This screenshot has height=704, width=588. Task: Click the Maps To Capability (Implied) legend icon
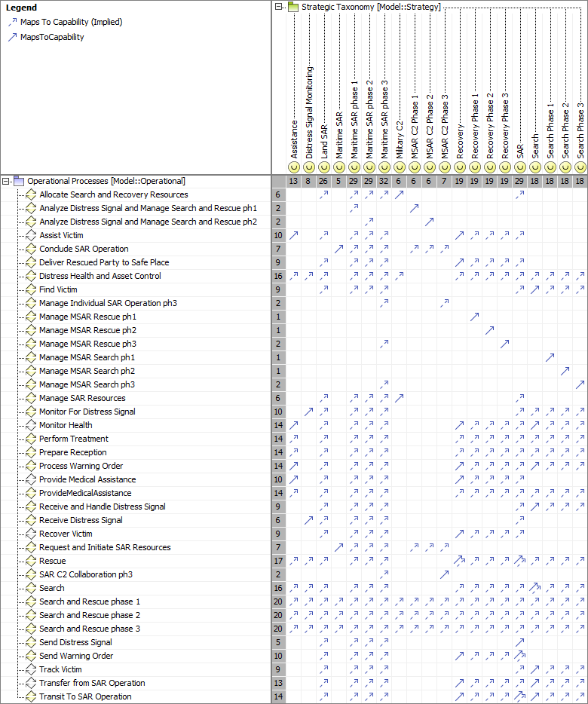tap(12, 22)
